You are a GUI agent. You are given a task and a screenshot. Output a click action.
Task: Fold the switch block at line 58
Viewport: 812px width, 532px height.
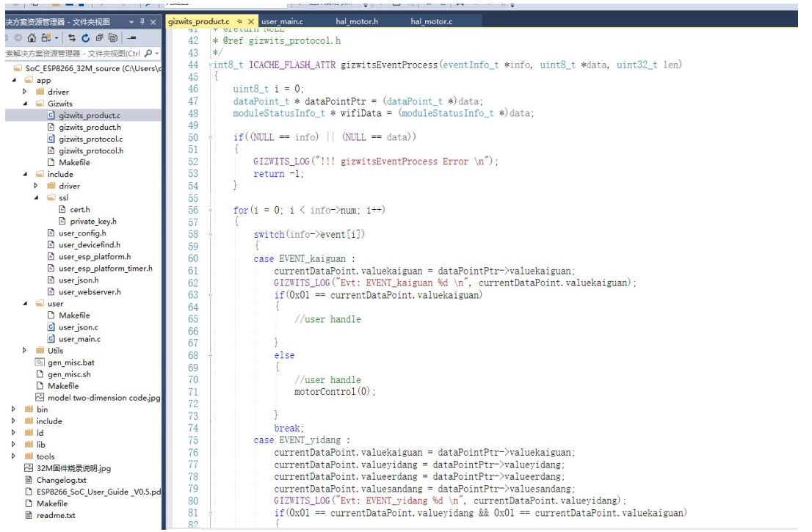(x=210, y=235)
